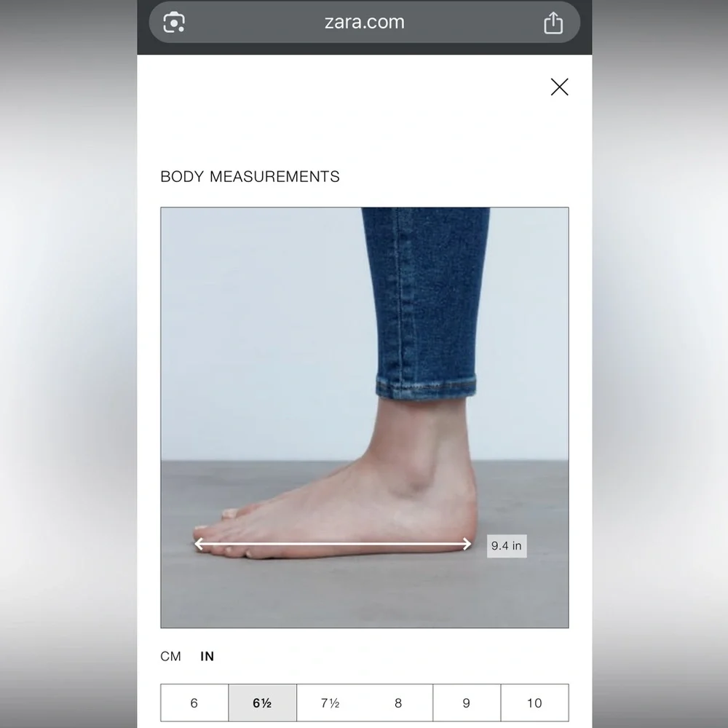Pick shoe size 9
This screenshot has width=728, height=728.
click(x=467, y=703)
